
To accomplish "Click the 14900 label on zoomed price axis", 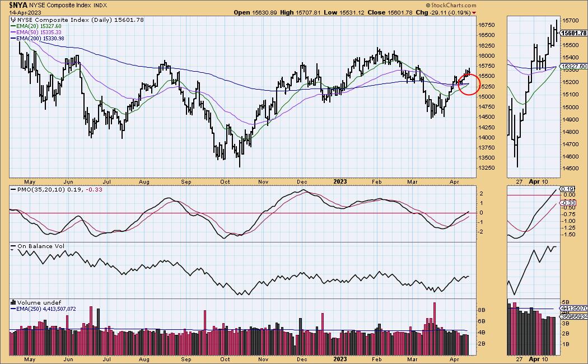I will click(x=570, y=120).
